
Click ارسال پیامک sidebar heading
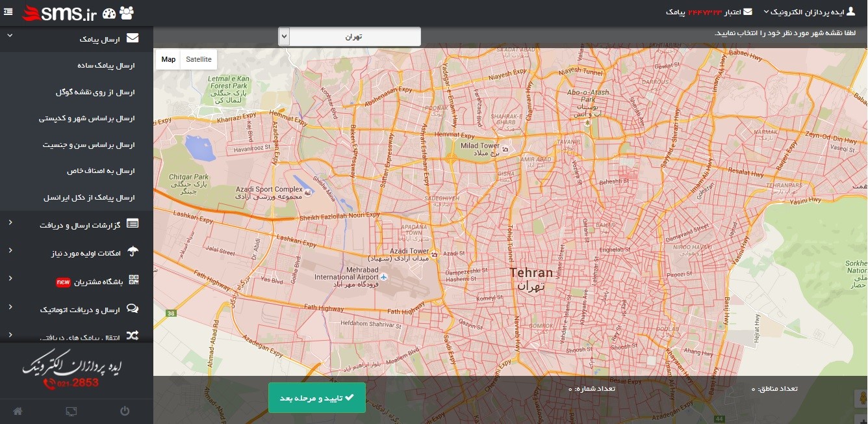tap(101, 39)
